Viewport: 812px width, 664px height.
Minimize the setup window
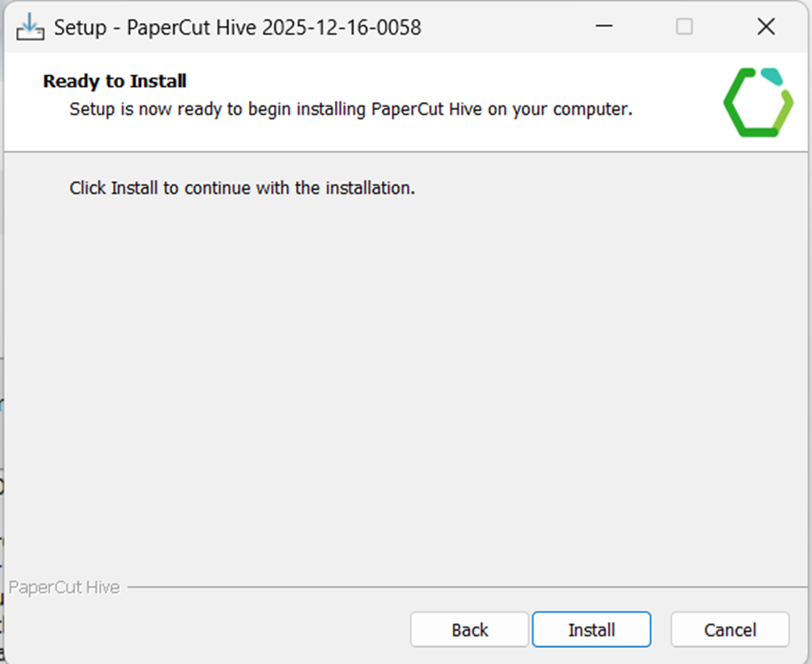tap(604, 27)
